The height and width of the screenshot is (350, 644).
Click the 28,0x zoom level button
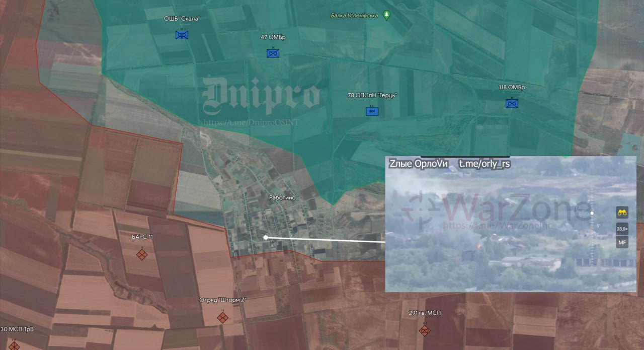coord(622,228)
